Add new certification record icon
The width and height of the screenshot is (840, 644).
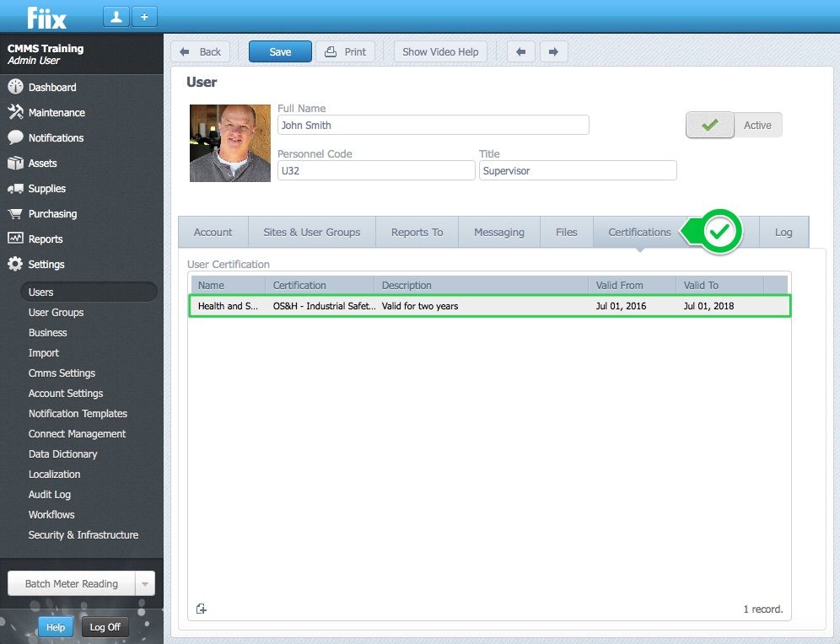(202, 609)
